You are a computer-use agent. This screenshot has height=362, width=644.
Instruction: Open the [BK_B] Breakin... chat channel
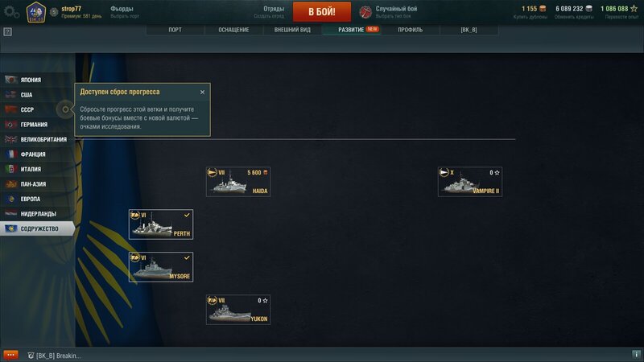(x=54, y=356)
